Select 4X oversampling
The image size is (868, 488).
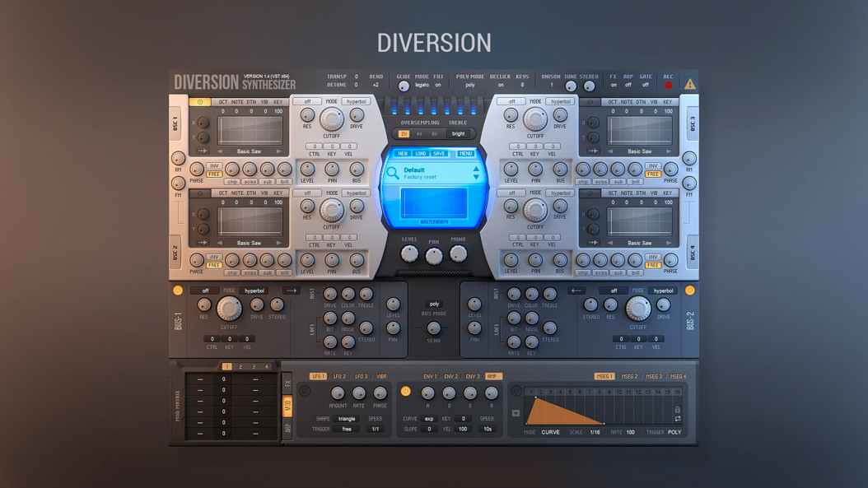tap(419, 134)
